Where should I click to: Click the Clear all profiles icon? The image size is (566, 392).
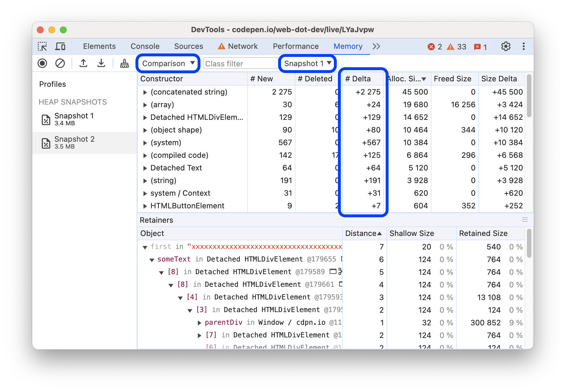pos(59,64)
